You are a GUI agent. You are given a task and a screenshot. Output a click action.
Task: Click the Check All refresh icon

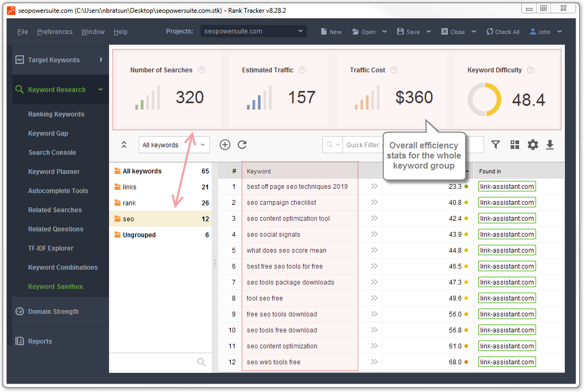[489, 32]
